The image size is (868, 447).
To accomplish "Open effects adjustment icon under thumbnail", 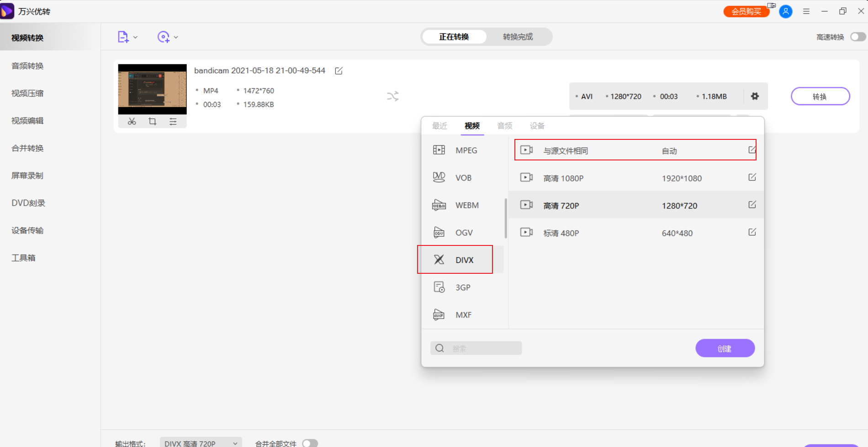I will coord(173,122).
